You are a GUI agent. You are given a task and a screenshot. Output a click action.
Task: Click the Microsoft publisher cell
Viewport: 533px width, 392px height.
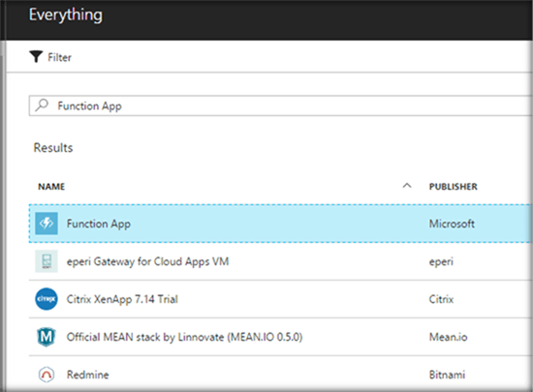click(452, 224)
